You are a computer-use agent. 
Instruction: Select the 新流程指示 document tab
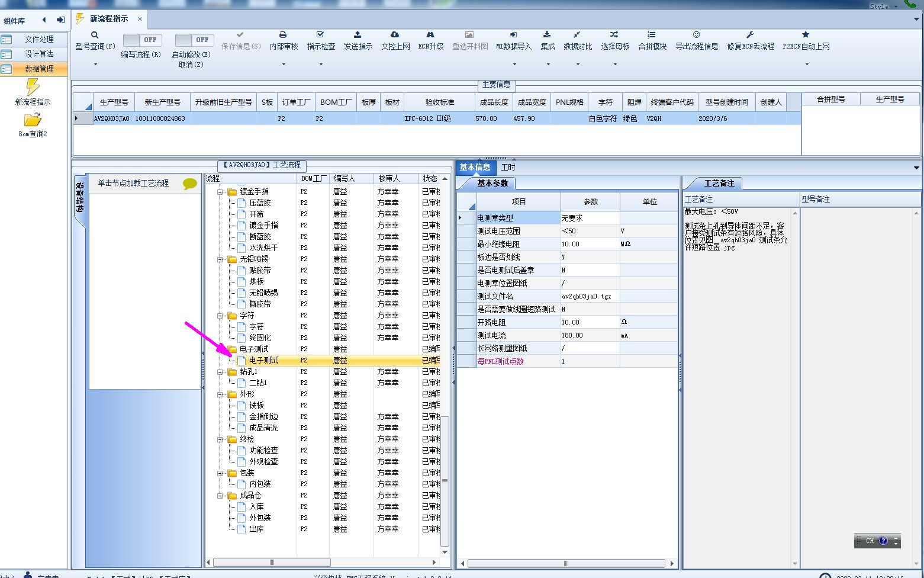click(109, 19)
